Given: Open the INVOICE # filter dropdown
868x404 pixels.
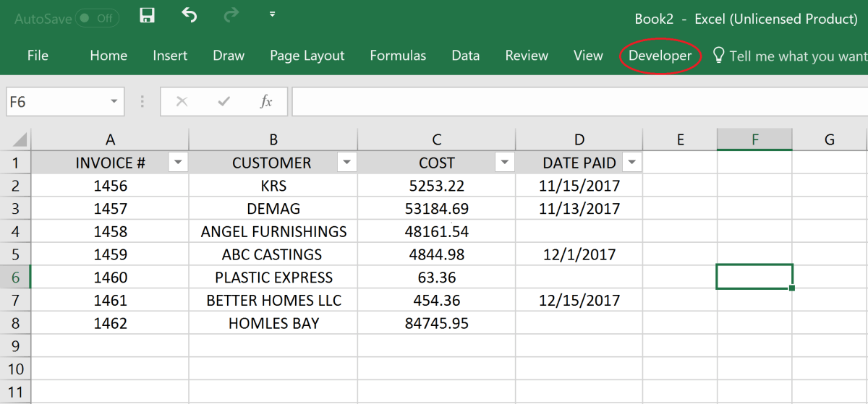Looking at the screenshot, I should point(177,163).
